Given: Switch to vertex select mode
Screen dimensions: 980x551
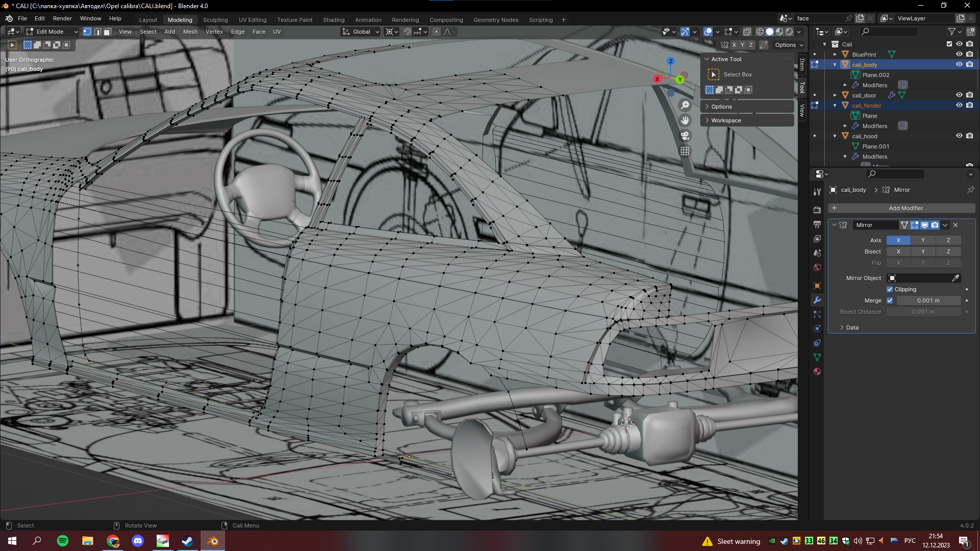Looking at the screenshot, I should point(87,32).
